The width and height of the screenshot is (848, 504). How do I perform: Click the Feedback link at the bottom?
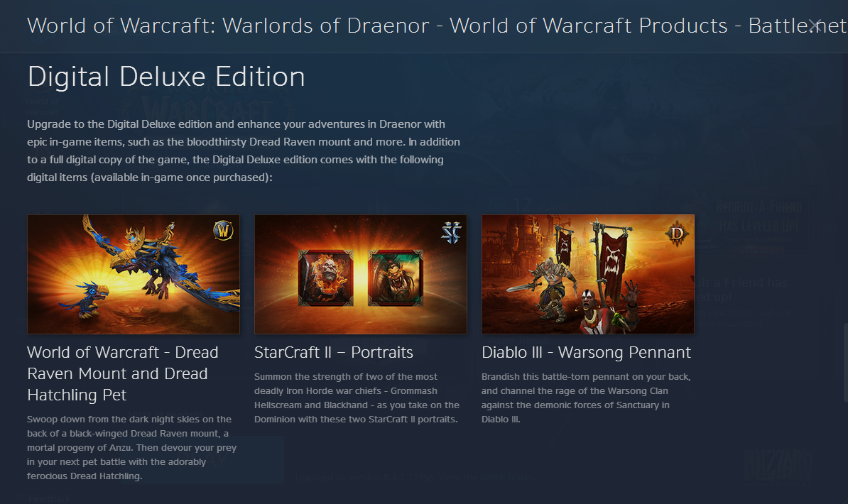pyautogui.click(x=49, y=498)
